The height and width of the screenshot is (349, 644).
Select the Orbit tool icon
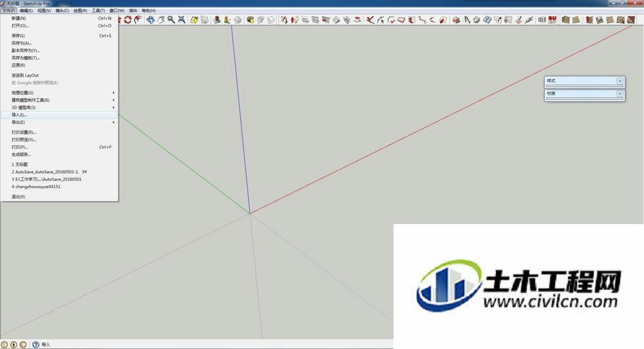tap(150, 20)
